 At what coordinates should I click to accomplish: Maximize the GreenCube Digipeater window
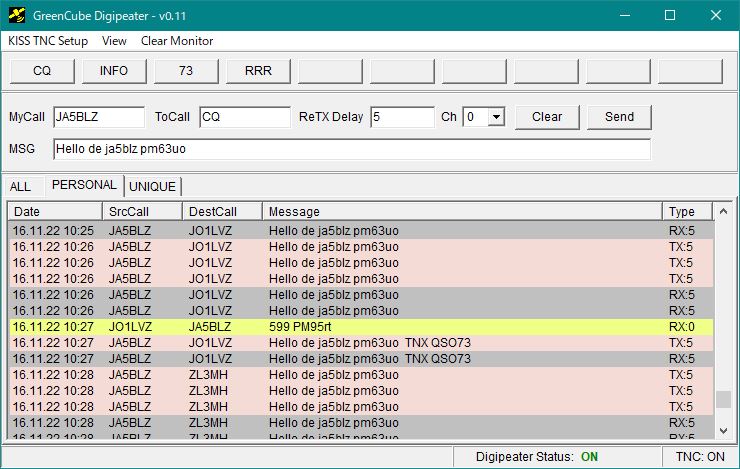pyautogui.click(x=670, y=15)
